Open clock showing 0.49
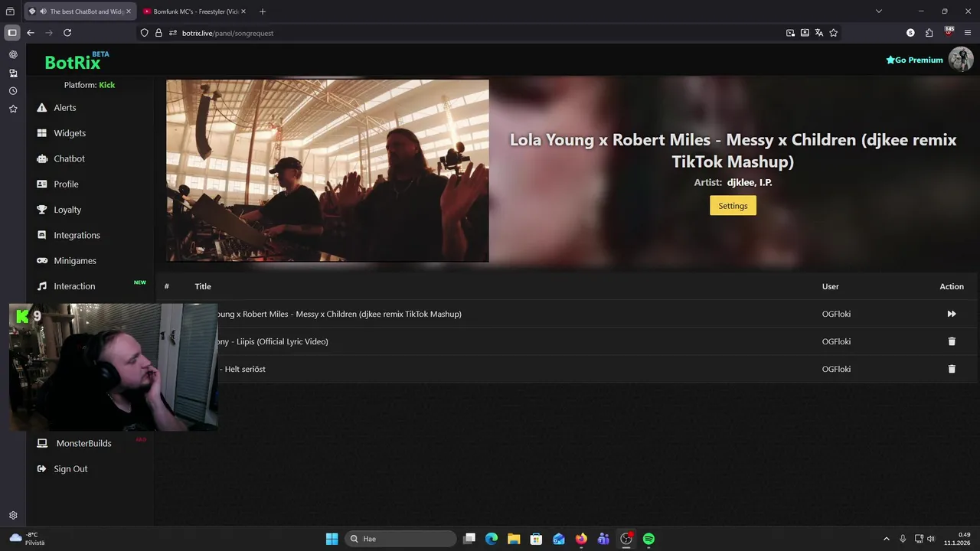 pos(958,539)
